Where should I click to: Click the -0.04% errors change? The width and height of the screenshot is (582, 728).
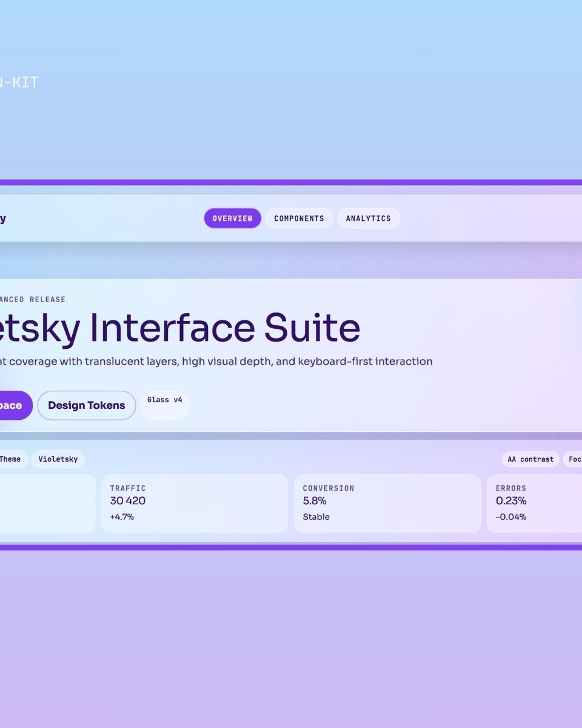coord(511,517)
